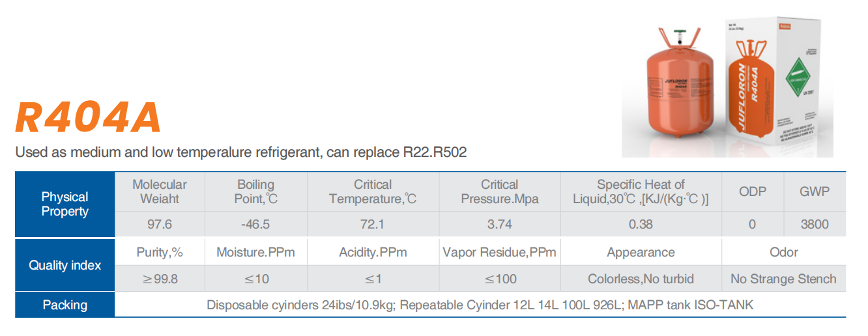Click the ODP column header
Viewport: 868px width, 336px height.
pos(753,191)
